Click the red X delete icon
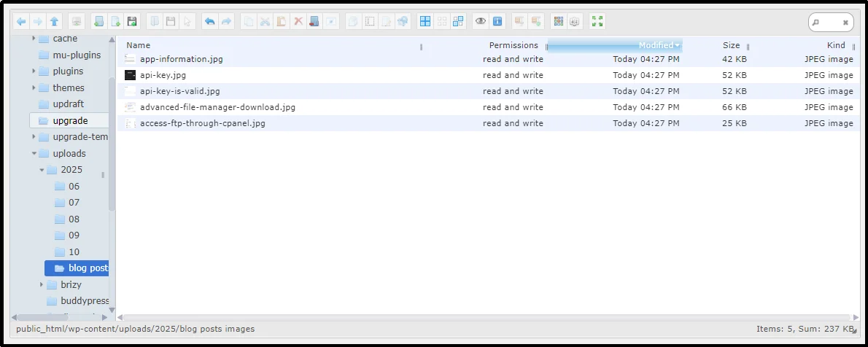868x347 pixels. coord(298,22)
